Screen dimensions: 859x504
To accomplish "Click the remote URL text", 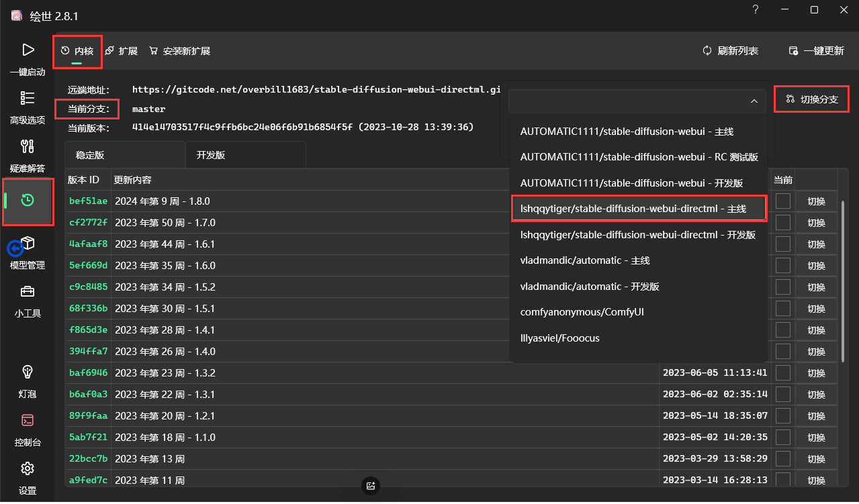I will (x=317, y=89).
